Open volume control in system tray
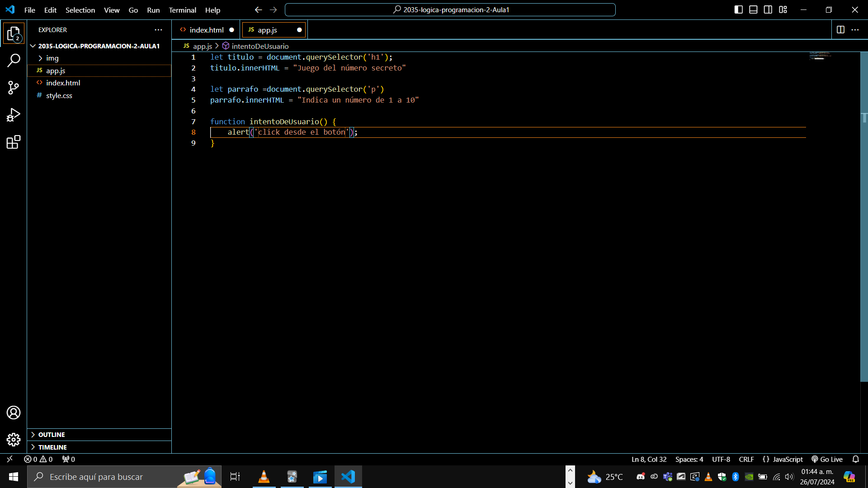868x488 pixels. [789, 477]
